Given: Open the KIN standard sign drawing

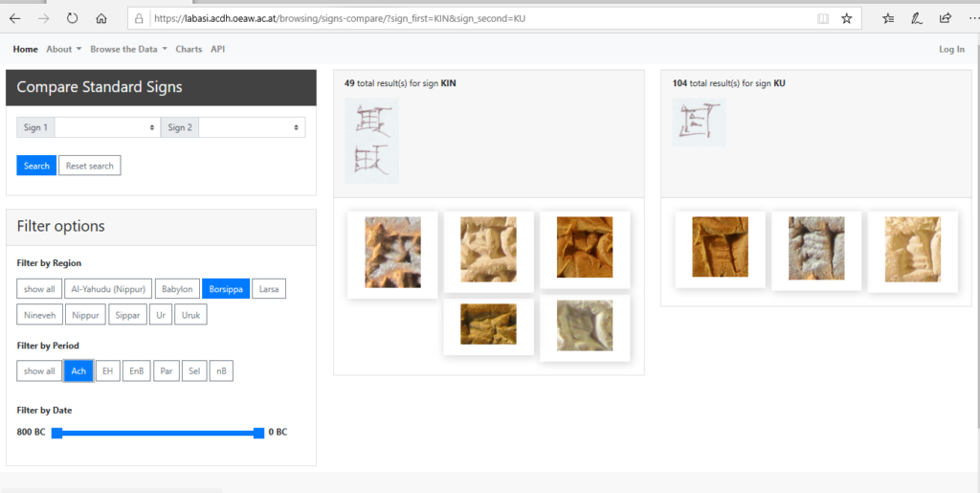Looking at the screenshot, I should pos(372,142).
